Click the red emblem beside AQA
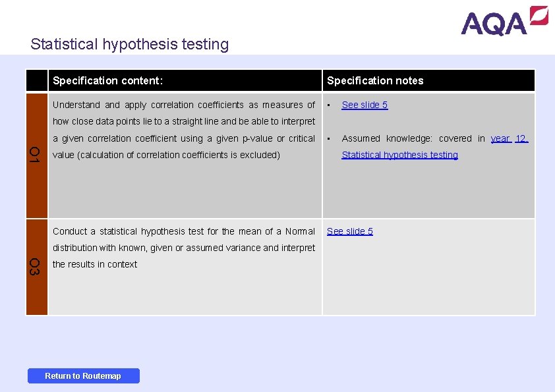The image size is (555, 392). pos(539,15)
